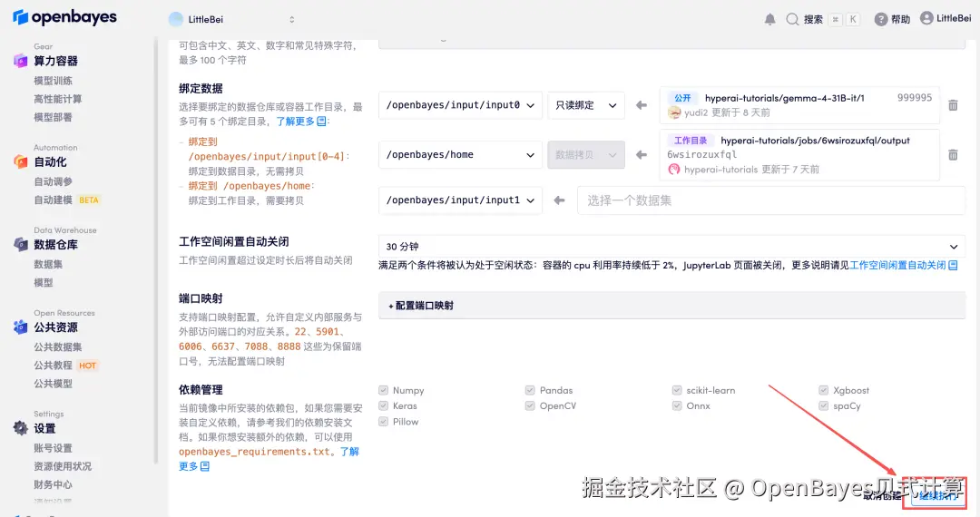
Task: Go to 资源使用状况 in sidebar
Action: 63,466
